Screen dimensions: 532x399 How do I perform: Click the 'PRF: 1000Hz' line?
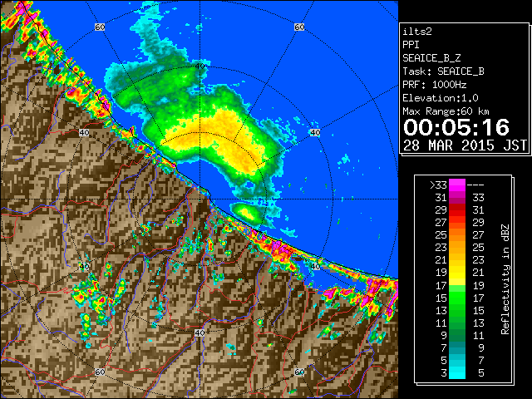pos(434,85)
